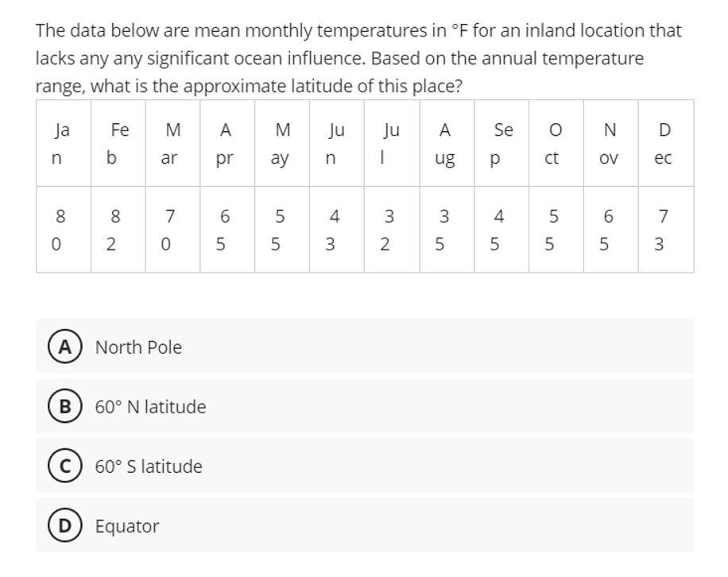Click the North Pole answer text
The image size is (728, 577).
coord(137,347)
